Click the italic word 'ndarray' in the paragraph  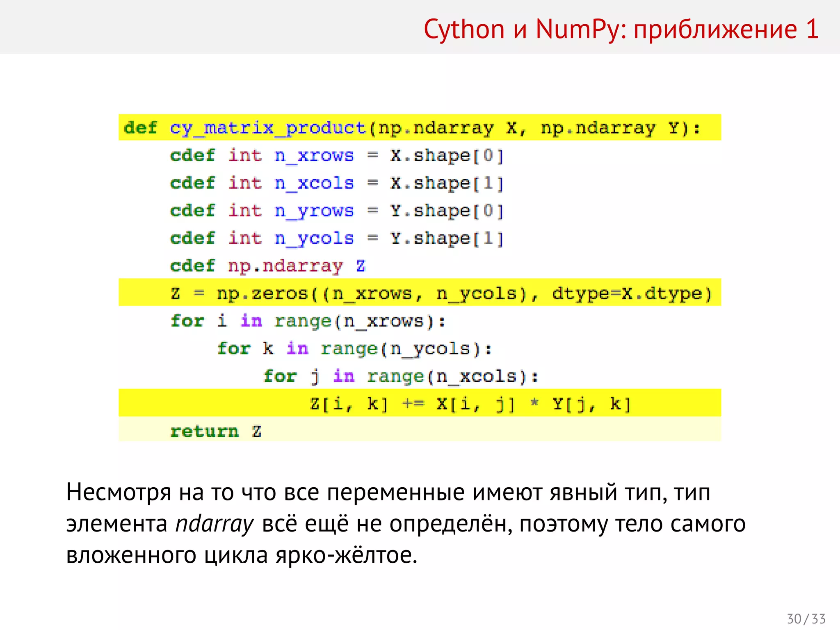(215, 525)
